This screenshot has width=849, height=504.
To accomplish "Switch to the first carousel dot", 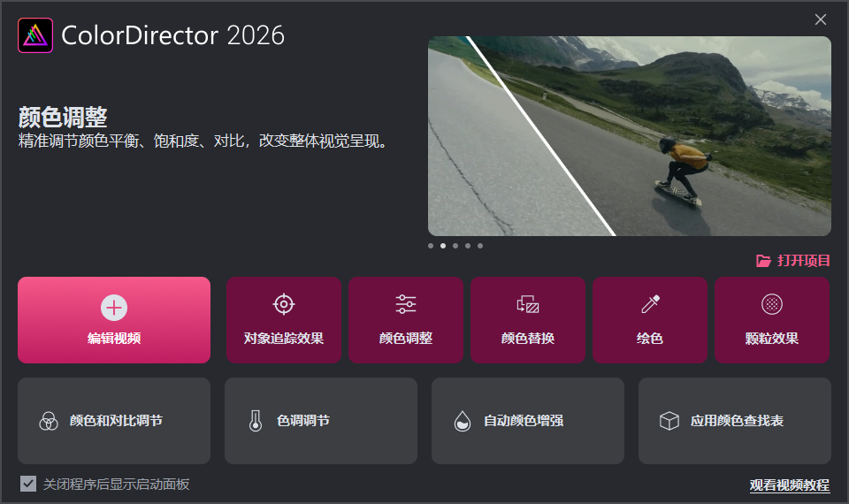I will (431, 246).
